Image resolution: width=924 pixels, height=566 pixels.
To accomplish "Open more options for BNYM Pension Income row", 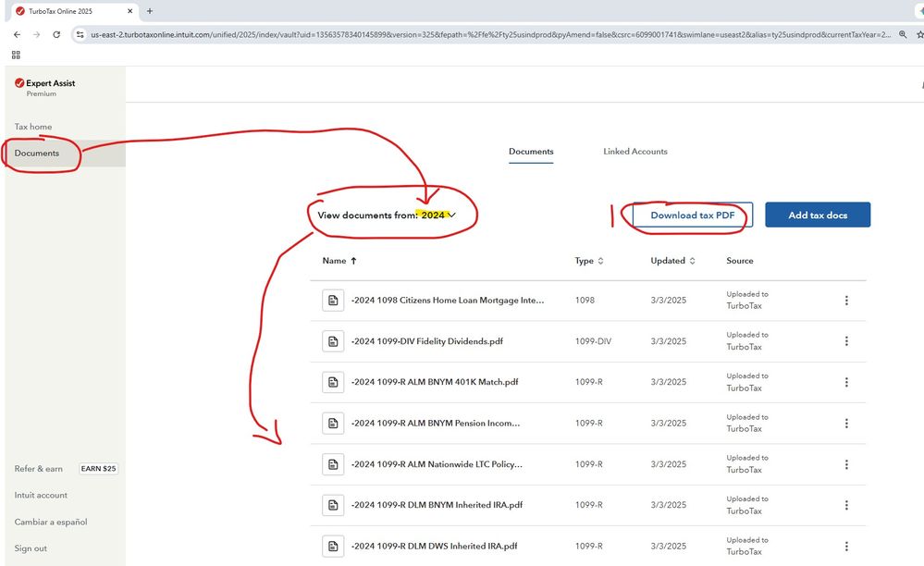I will [846, 424].
